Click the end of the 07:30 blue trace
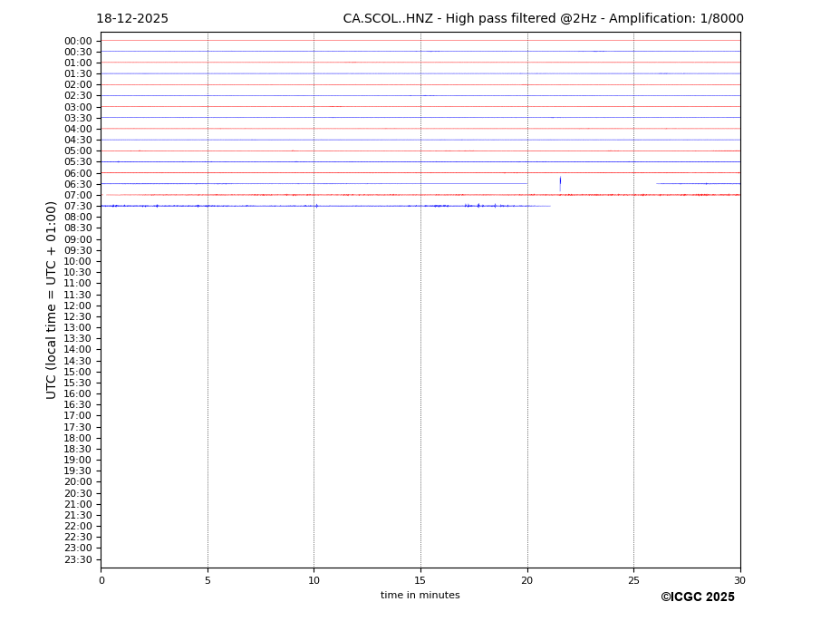Image resolution: width=840 pixels, height=631 pixels. tap(549, 206)
